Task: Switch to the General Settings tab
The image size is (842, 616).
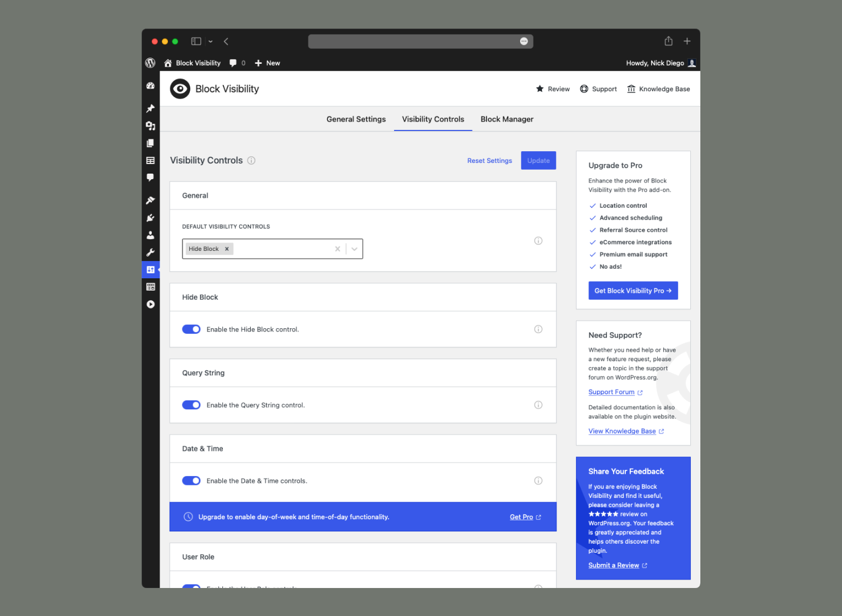Action: [356, 119]
